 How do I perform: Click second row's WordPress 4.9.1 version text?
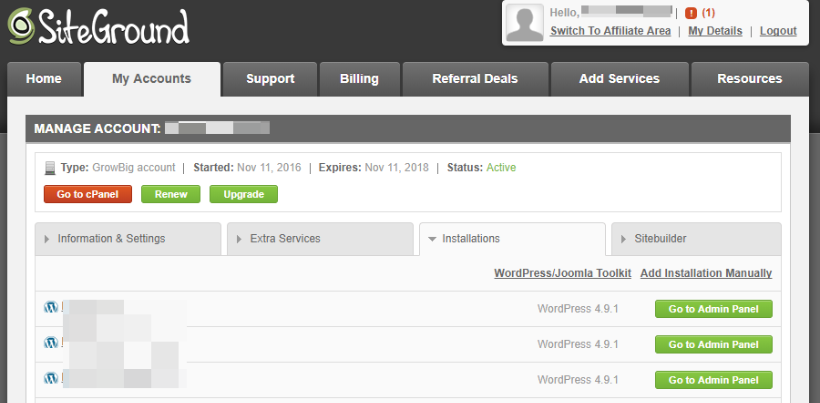coord(578,344)
